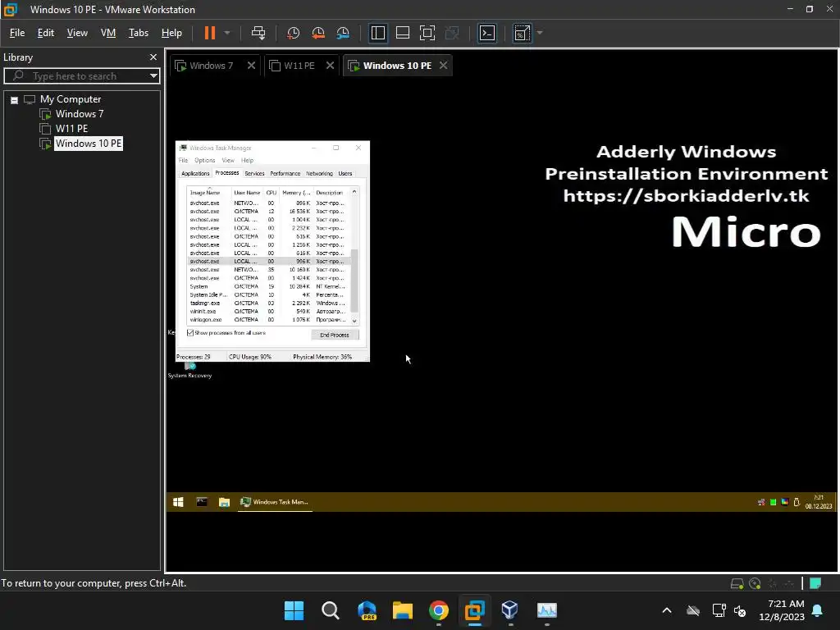
Task: Select the System Idle Process row
Action: pyautogui.click(x=268, y=295)
